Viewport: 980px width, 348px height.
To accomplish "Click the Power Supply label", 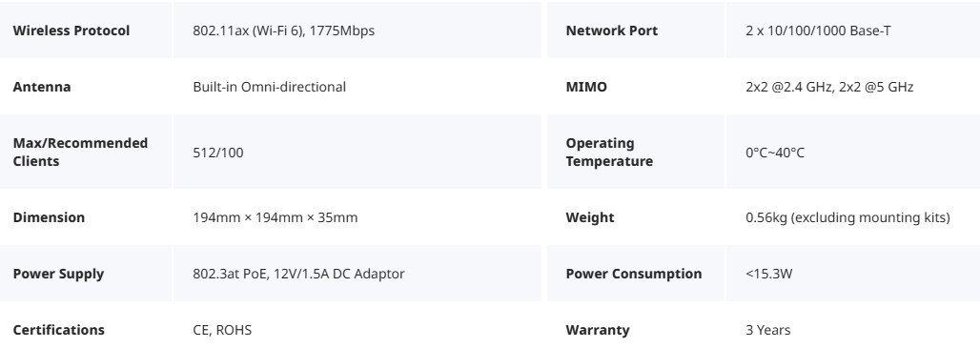I will click(x=59, y=274).
